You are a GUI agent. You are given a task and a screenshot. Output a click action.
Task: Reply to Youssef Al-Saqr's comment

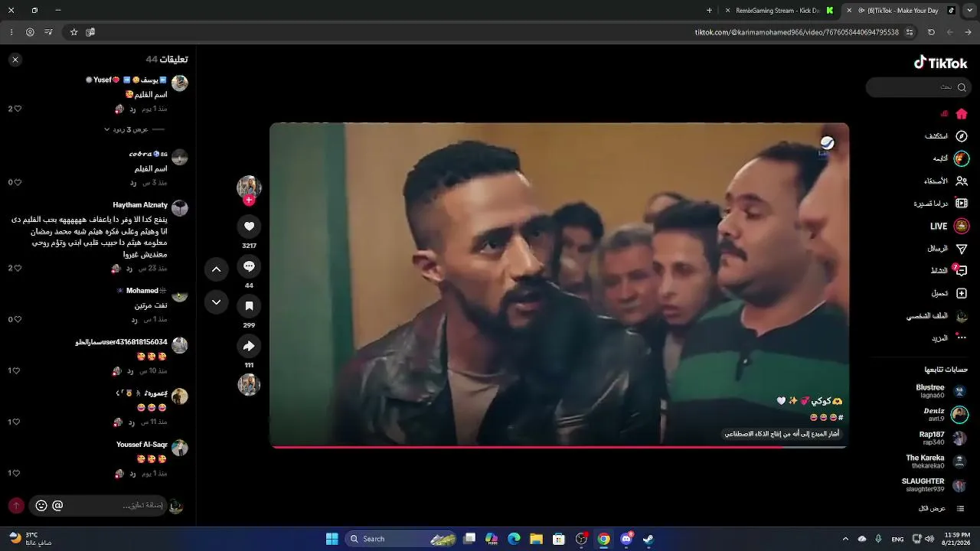click(132, 473)
